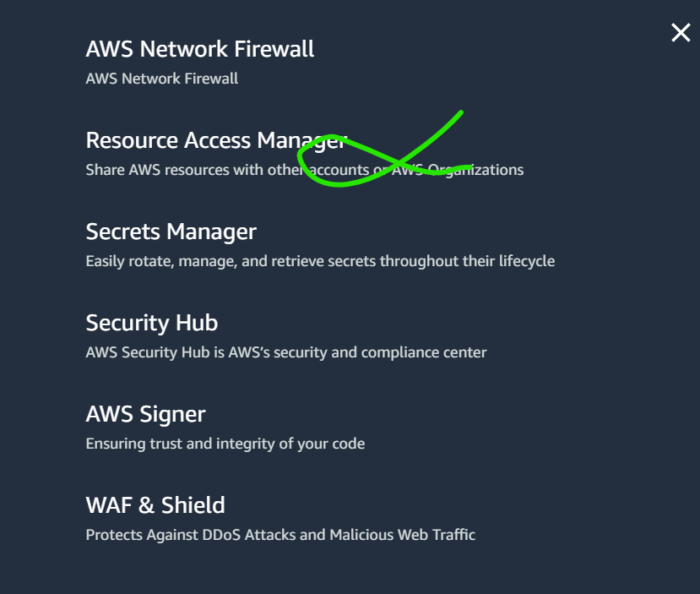Open the AWS Signer service
The height and width of the screenshot is (594, 700).
coord(145,413)
